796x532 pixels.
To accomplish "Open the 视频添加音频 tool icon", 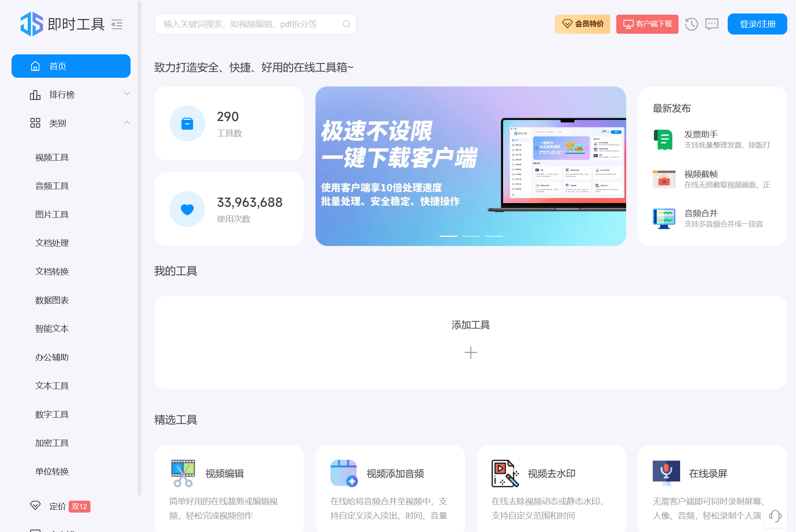I will (344, 473).
